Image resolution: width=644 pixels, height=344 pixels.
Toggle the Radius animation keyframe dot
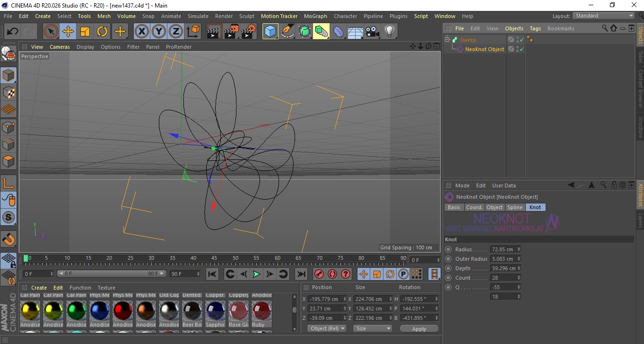pyautogui.click(x=448, y=249)
